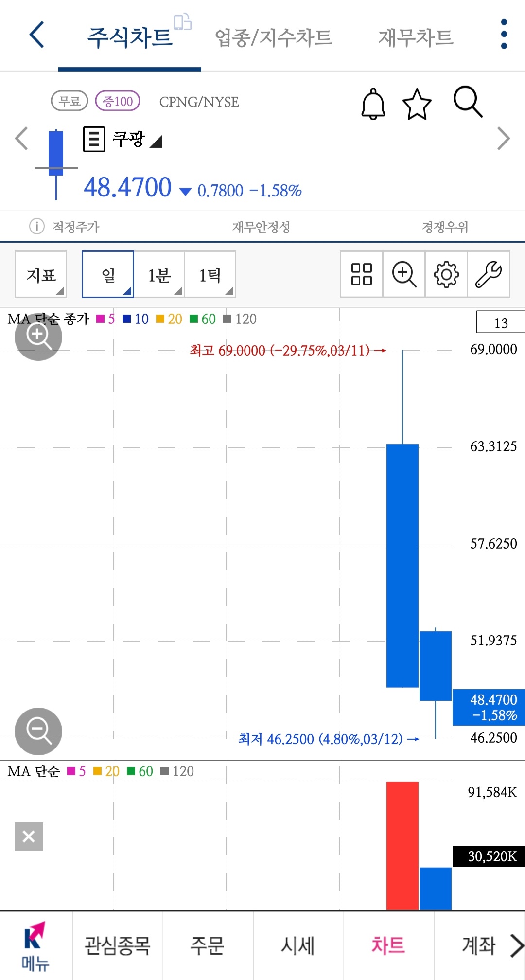Viewport: 525px width, 980px height.
Task: Open the 재무안정성 section
Action: tap(261, 227)
